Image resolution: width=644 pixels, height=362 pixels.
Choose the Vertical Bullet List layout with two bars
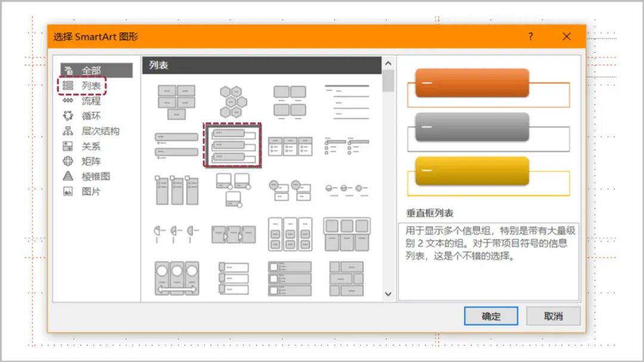click(x=177, y=146)
